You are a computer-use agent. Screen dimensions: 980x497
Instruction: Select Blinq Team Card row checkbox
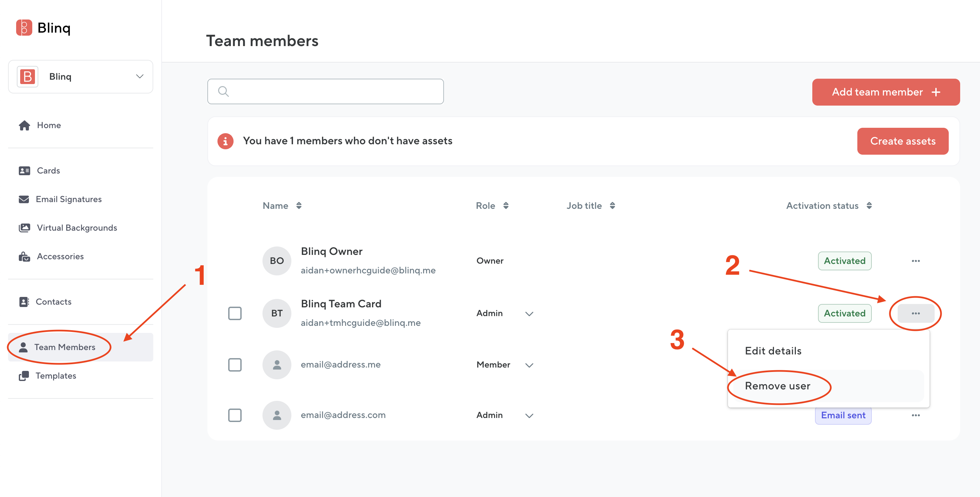[235, 314]
